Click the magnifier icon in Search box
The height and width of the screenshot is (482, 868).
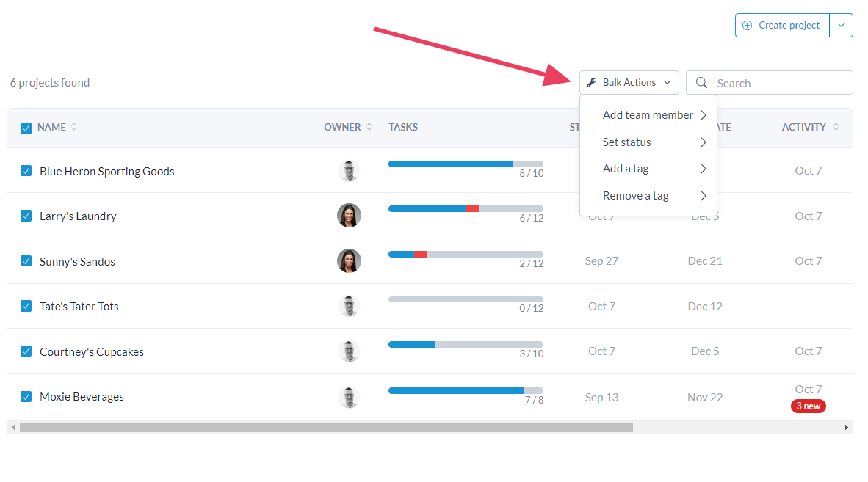[701, 83]
